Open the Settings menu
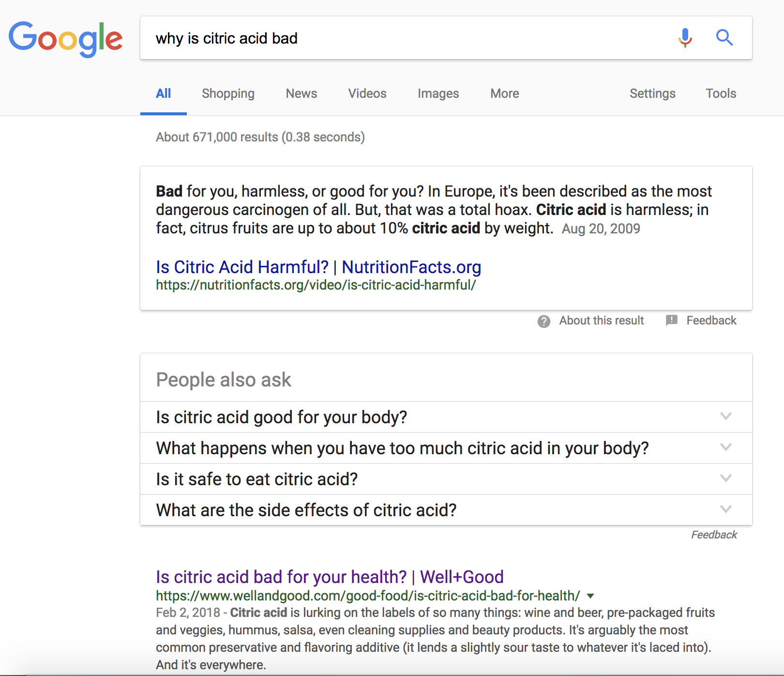Image resolution: width=784 pixels, height=676 pixels. pyautogui.click(x=652, y=93)
